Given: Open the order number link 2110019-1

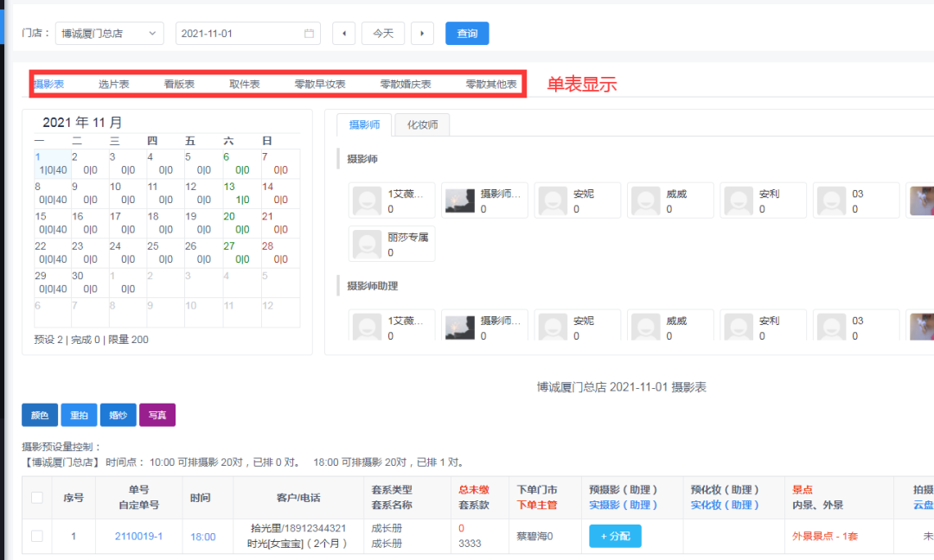Looking at the screenshot, I should pos(138,536).
